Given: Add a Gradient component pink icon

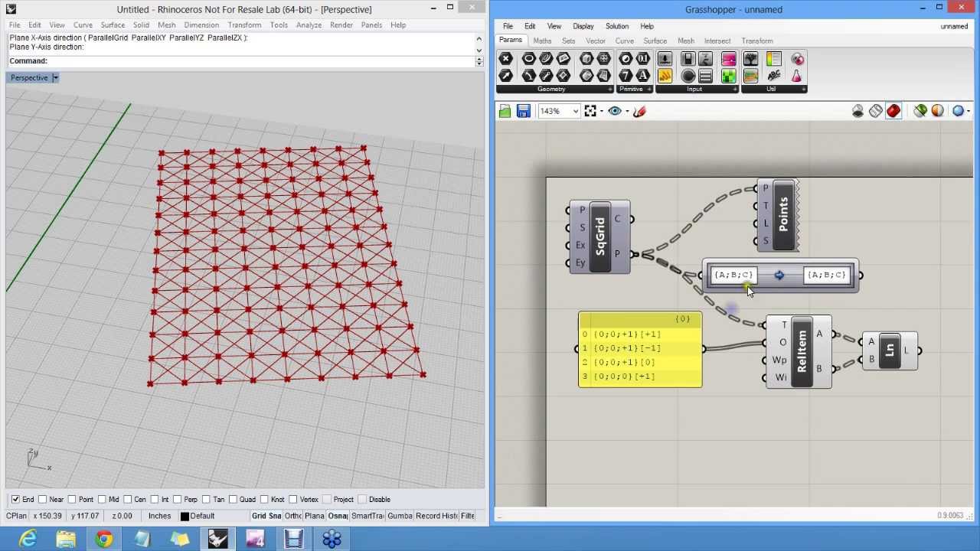Looking at the screenshot, I should click(728, 59).
